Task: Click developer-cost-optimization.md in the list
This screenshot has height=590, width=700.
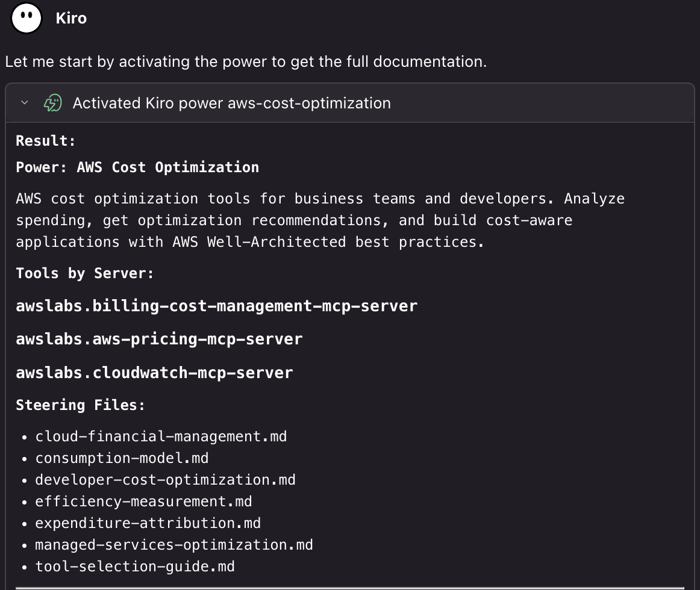Action: [x=165, y=480]
